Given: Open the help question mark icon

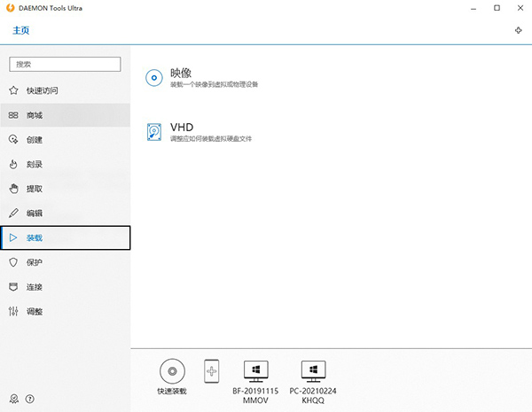Looking at the screenshot, I should (30, 400).
